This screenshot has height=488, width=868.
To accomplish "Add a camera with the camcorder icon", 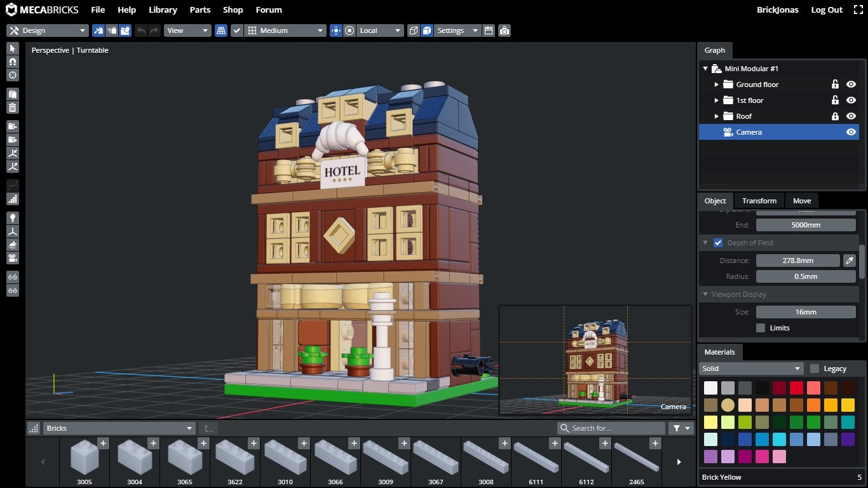I will [12, 258].
